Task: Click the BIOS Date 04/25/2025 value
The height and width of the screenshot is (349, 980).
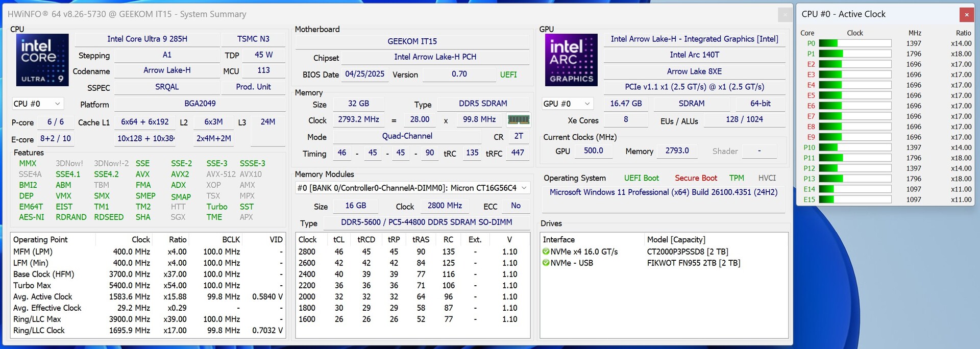Action: 364,74
